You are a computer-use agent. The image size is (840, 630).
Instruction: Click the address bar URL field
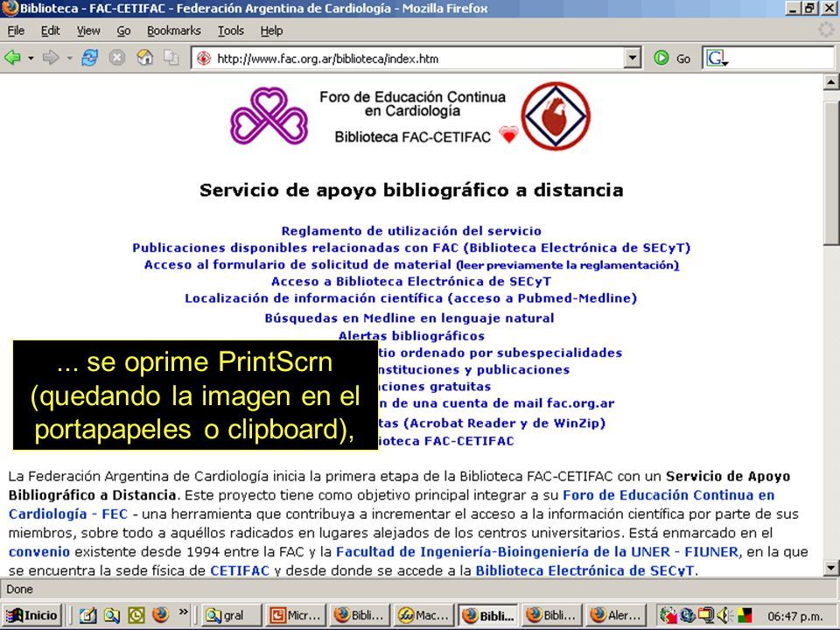(x=418, y=59)
